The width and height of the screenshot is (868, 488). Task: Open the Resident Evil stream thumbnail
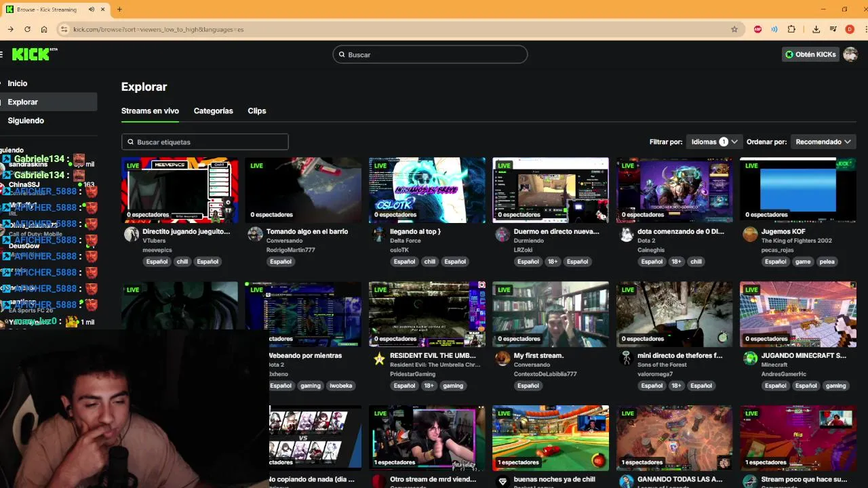pos(427,314)
